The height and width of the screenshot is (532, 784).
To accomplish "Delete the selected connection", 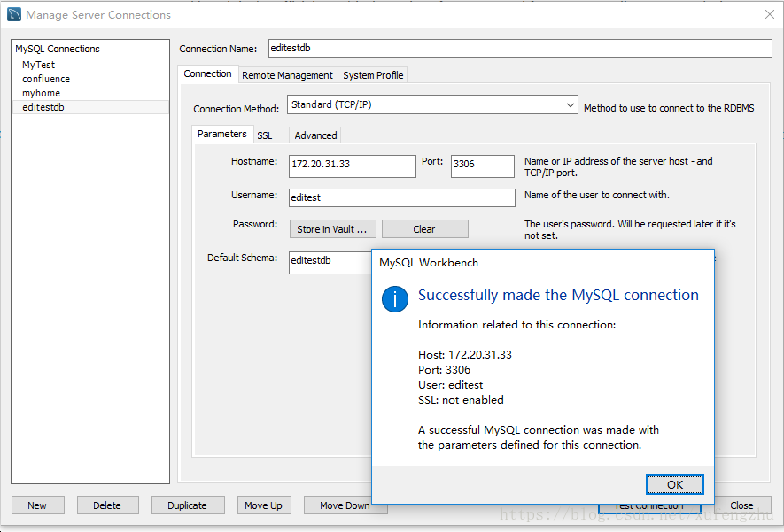I will pos(107,505).
